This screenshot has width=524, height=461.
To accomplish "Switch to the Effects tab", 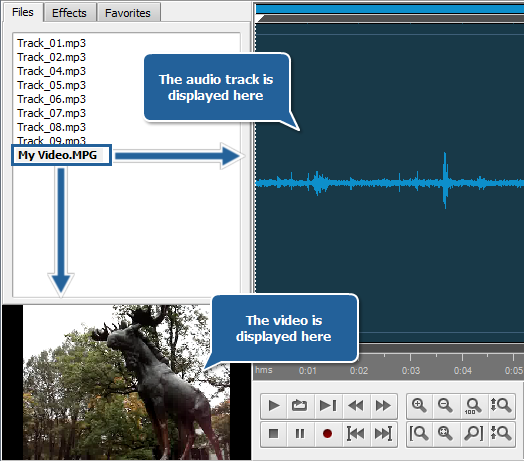I will tap(70, 13).
